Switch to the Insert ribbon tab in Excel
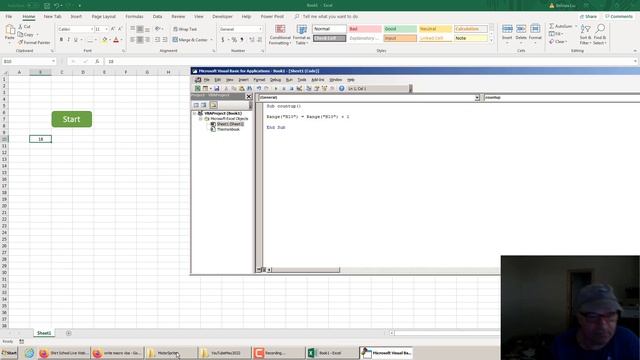The image size is (640, 360). (x=76, y=16)
